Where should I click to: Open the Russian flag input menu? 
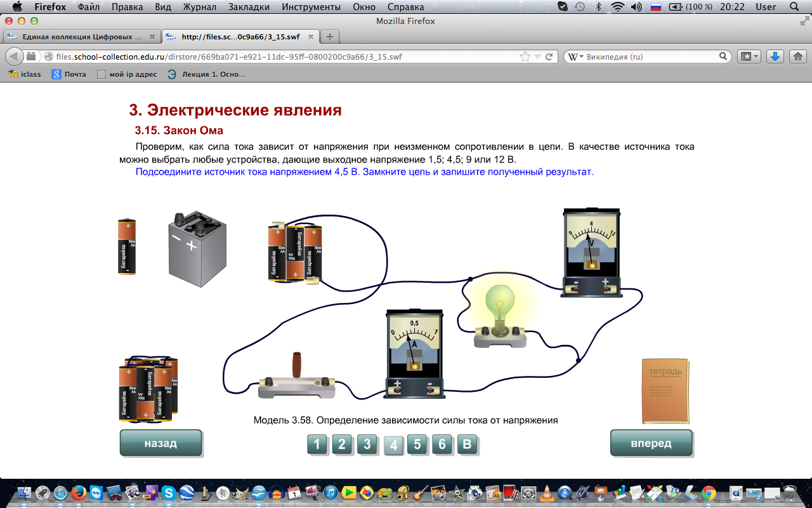656,7
